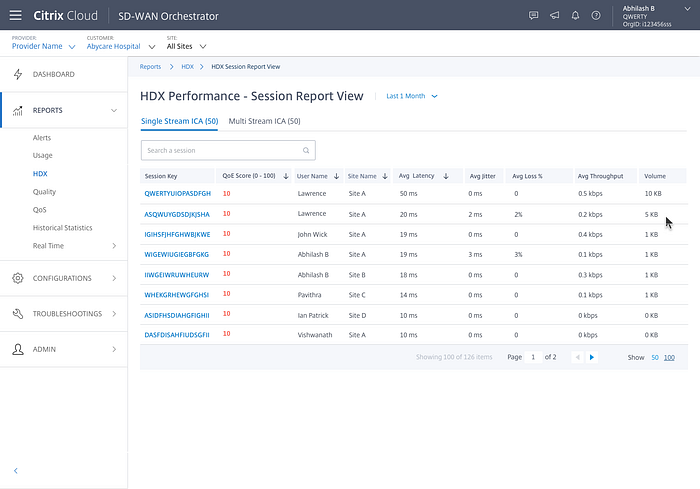Change the Last 1 Month time range
This screenshot has height=489, width=700.
pyautogui.click(x=412, y=96)
